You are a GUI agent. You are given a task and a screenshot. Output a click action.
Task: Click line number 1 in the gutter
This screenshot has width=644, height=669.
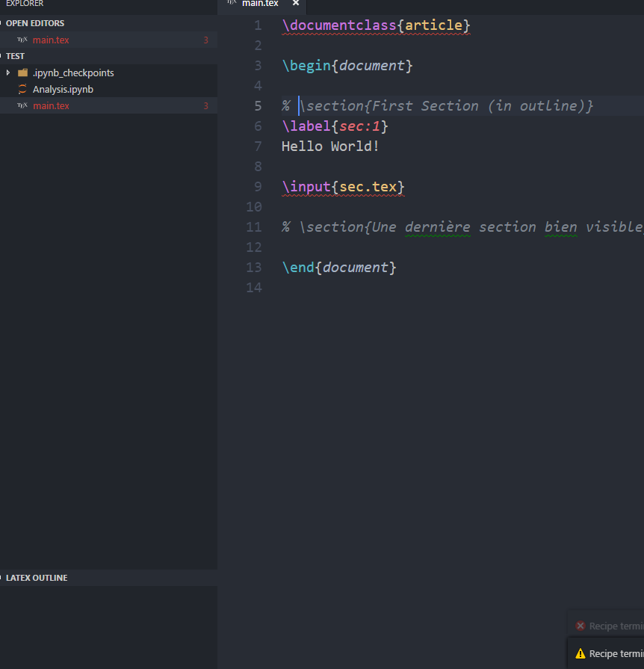(x=258, y=25)
